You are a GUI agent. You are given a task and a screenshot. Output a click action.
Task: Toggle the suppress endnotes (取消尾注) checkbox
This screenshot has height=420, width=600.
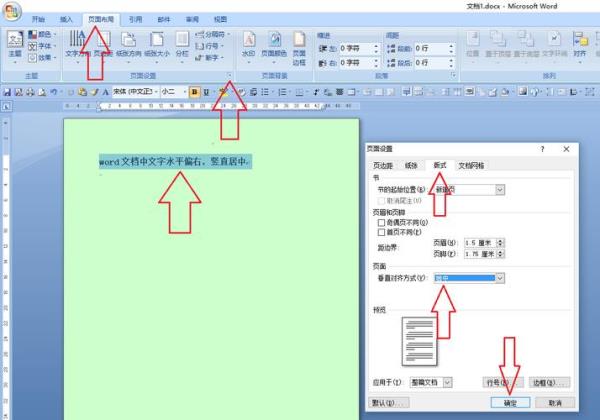tap(379, 199)
